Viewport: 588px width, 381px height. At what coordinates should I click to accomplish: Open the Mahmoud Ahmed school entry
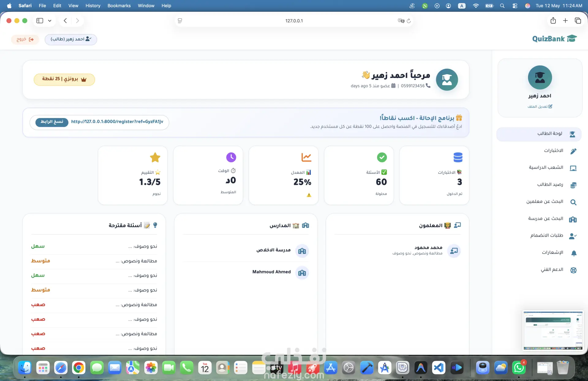click(246, 272)
